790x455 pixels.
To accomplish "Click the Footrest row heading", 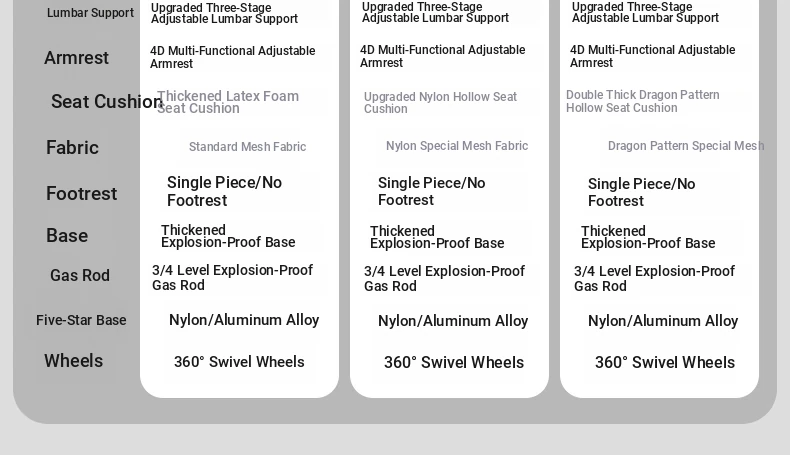I will pos(82,193).
